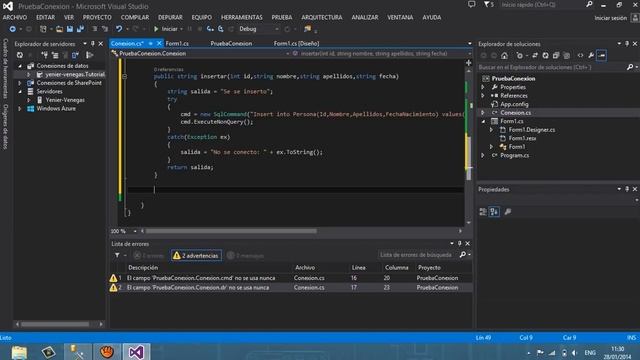Toggle auto-hide pin on Lista de errores
Image resolution: width=640 pixels, height=360 pixels.
(460, 244)
